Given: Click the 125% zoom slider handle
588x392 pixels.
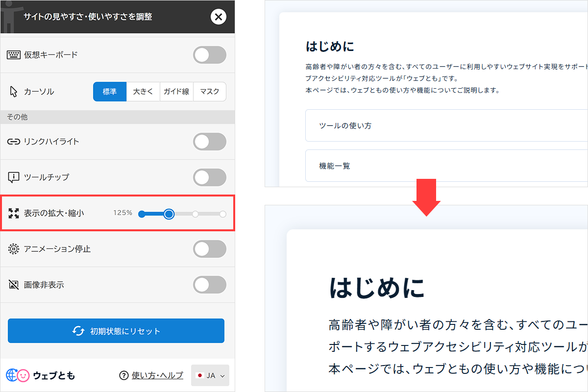Looking at the screenshot, I should [169, 214].
